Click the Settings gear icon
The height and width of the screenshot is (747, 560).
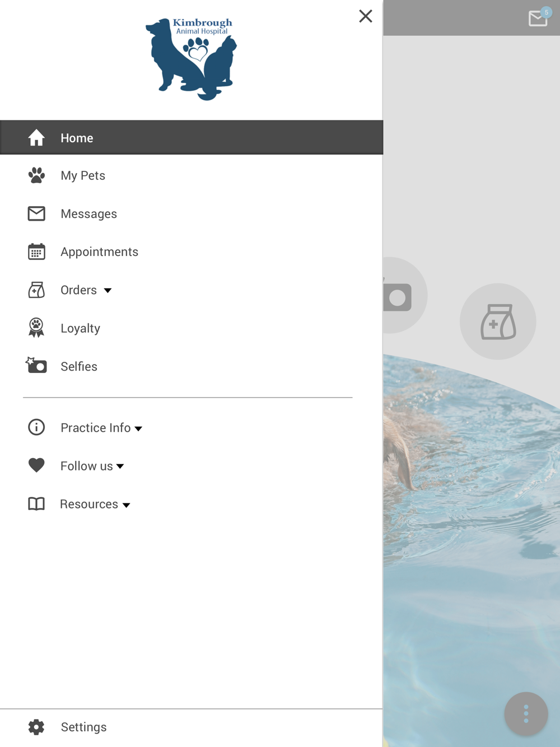click(x=36, y=727)
